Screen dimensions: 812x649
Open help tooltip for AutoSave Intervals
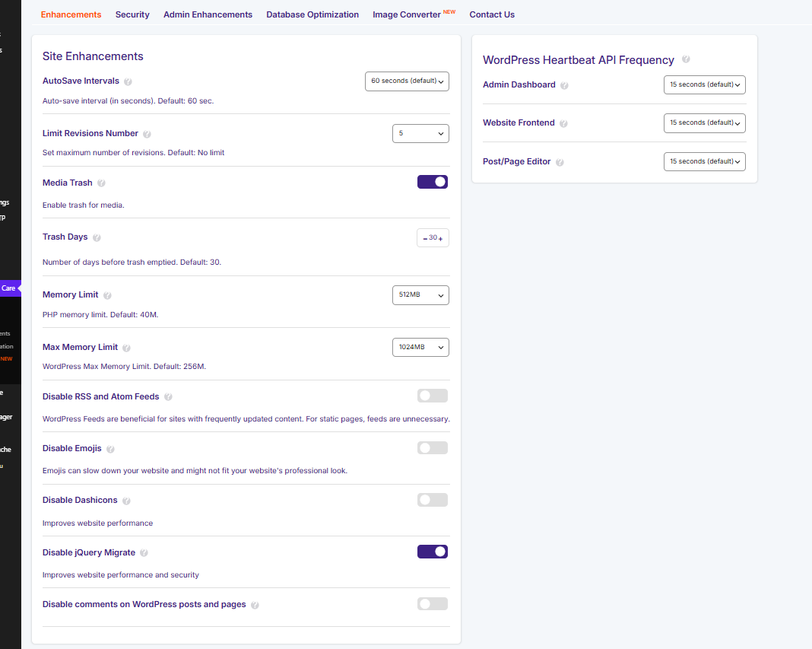[x=128, y=81]
